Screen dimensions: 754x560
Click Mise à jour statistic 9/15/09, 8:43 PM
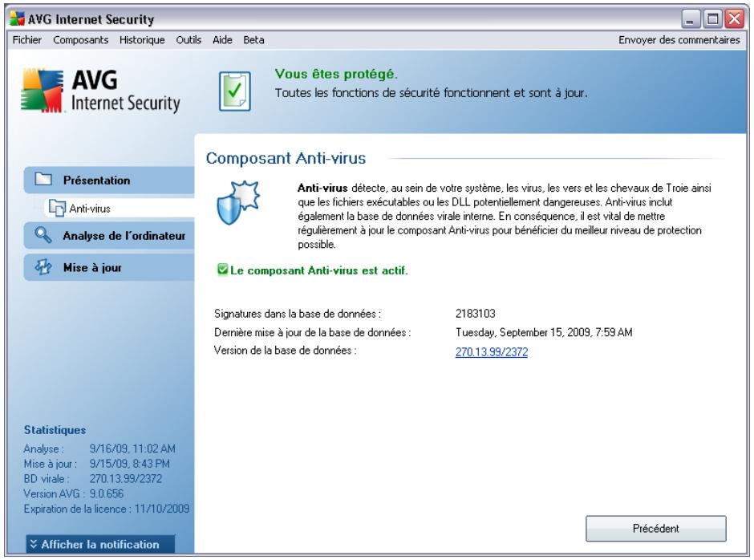(x=129, y=464)
